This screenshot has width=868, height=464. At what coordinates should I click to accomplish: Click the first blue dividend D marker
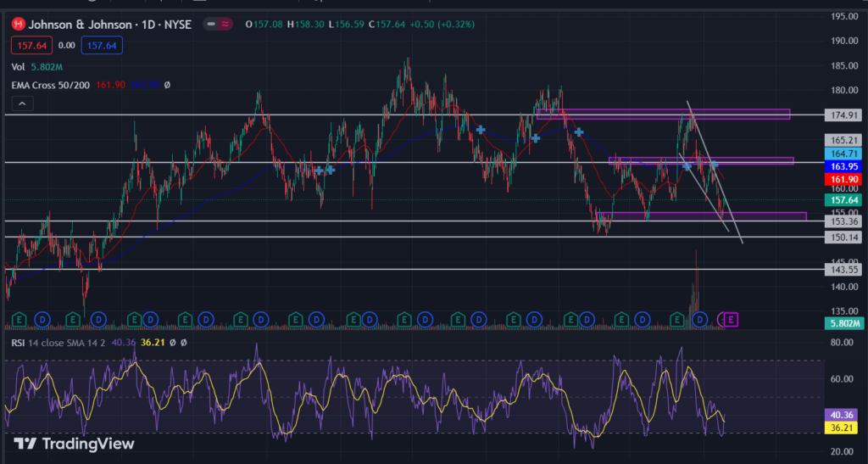click(42, 320)
